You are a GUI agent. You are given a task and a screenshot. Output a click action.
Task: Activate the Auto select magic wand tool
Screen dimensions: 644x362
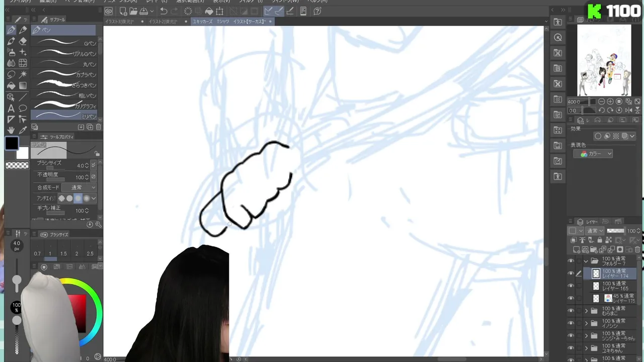23,74
